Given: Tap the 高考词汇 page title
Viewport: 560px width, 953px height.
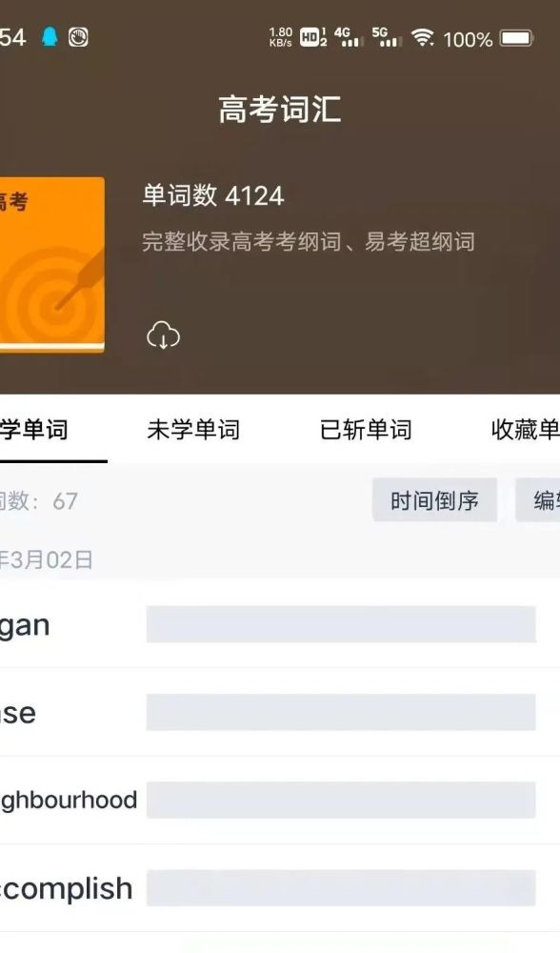Looking at the screenshot, I should (x=279, y=110).
